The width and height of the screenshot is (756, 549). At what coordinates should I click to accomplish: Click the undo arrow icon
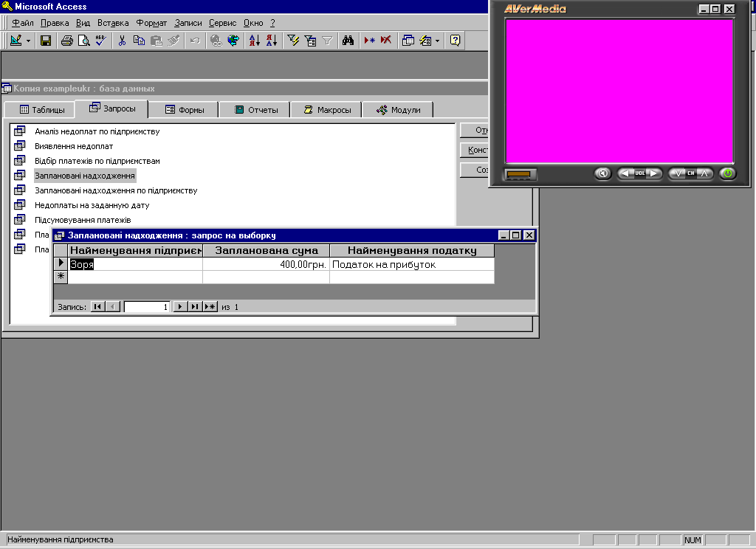pos(195,41)
